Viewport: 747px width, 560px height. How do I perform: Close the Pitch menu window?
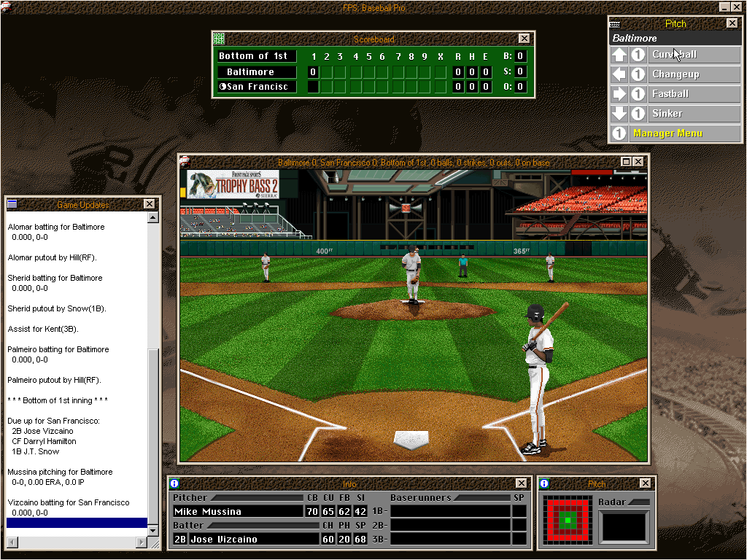tap(732, 23)
